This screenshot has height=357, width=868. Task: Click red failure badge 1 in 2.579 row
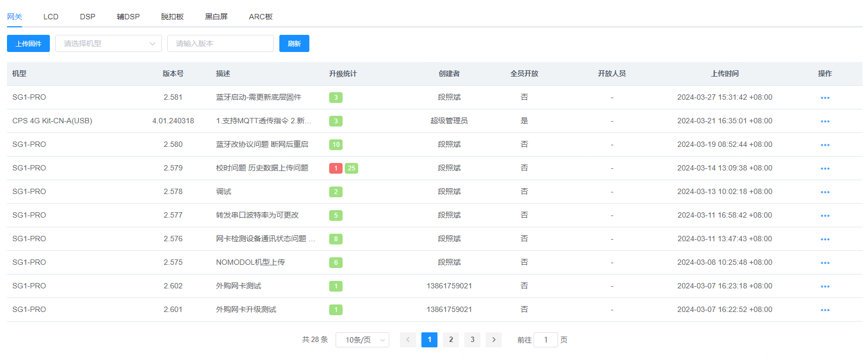point(336,168)
